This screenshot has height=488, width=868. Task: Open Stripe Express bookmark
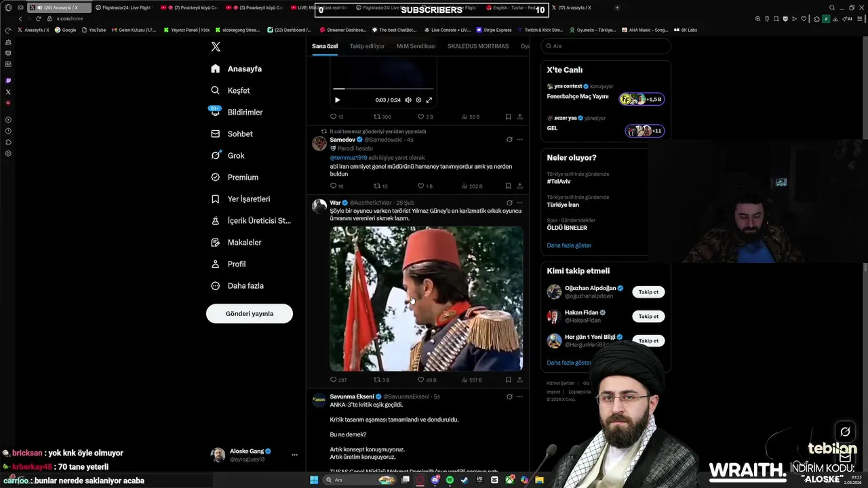pos(494,30)
